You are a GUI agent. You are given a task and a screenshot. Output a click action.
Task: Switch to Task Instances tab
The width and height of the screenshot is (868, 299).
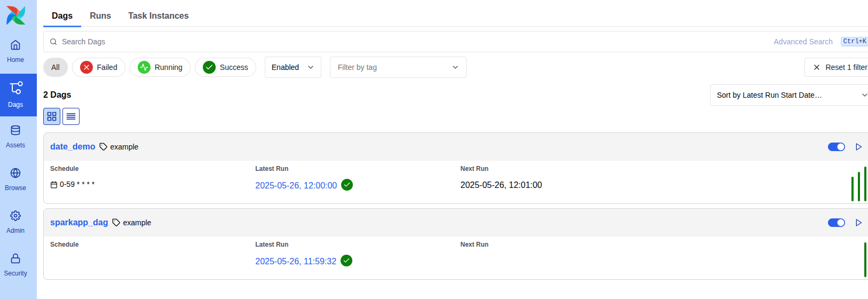point(158,16)
